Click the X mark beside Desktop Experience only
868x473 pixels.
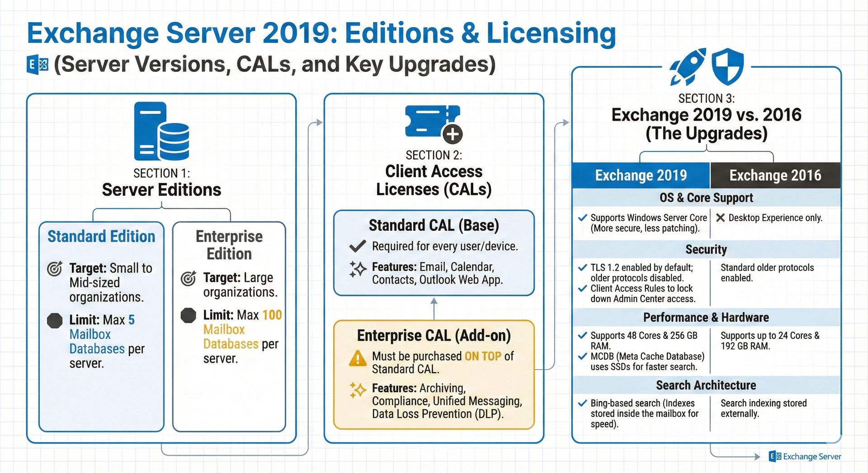click(721, 218)
